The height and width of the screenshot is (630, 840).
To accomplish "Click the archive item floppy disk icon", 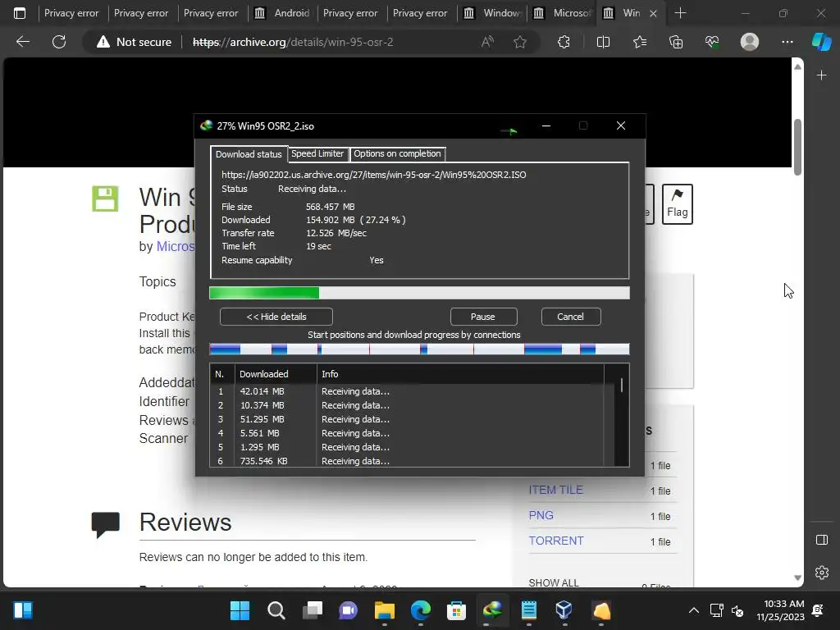I will (x=105, y=199).
